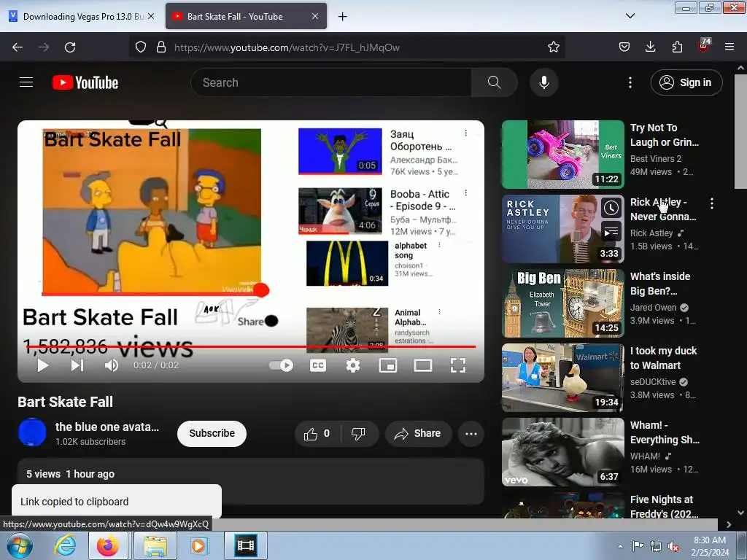Viewport: 747px width, 560px height.
Task: View site security padlock info
Action: point(161,47)
